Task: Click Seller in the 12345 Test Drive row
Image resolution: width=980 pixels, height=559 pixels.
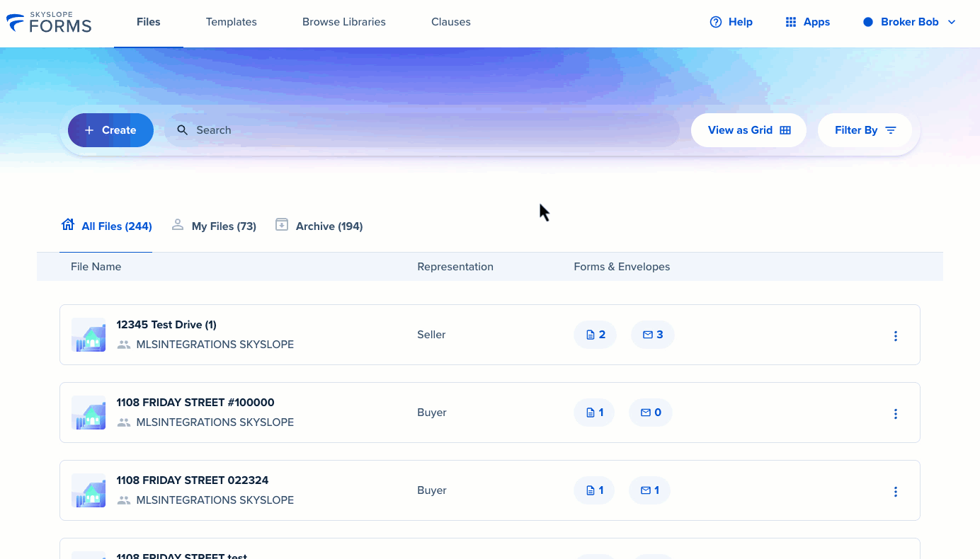Action: coord(431,335)
